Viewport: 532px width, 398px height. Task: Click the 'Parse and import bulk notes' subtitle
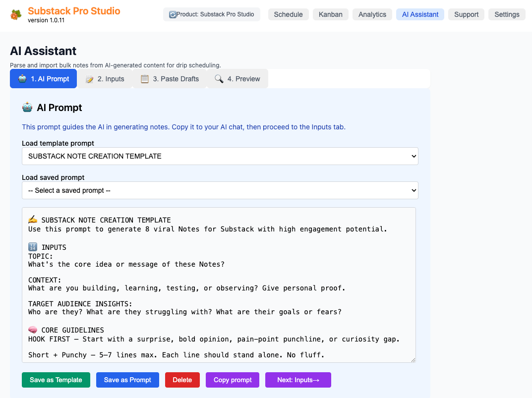coord(116,65)
